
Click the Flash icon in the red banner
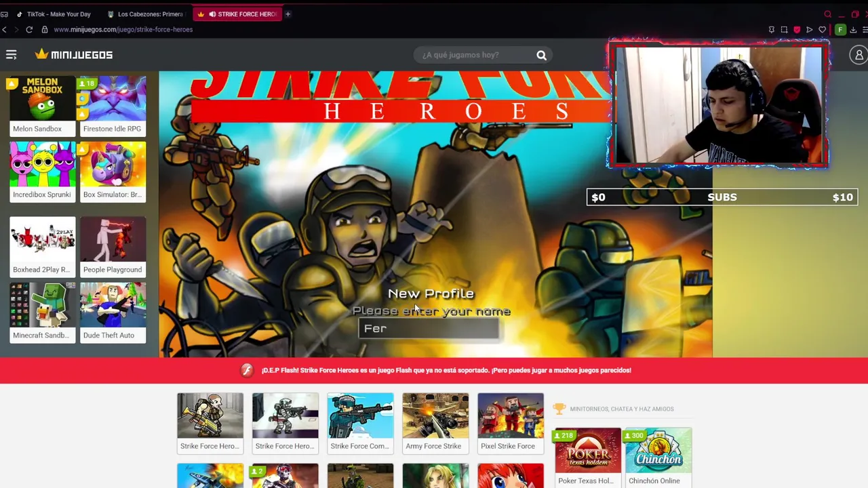point(247,370)
